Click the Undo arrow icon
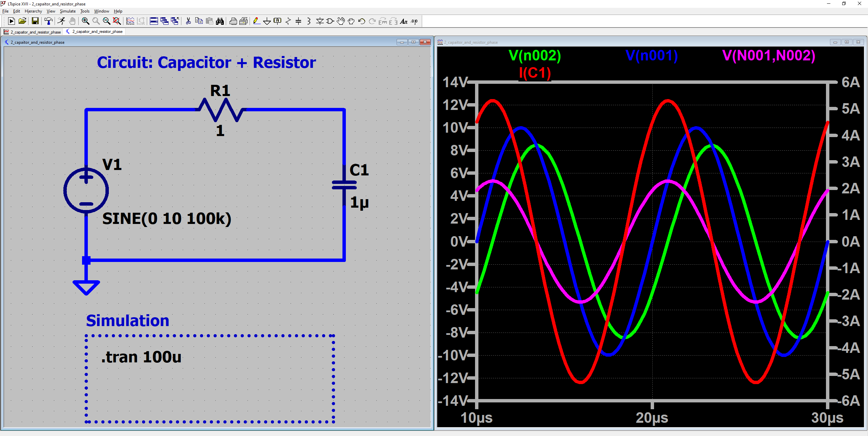The height and width of the screenshot is (436, 868). [361, 21]
